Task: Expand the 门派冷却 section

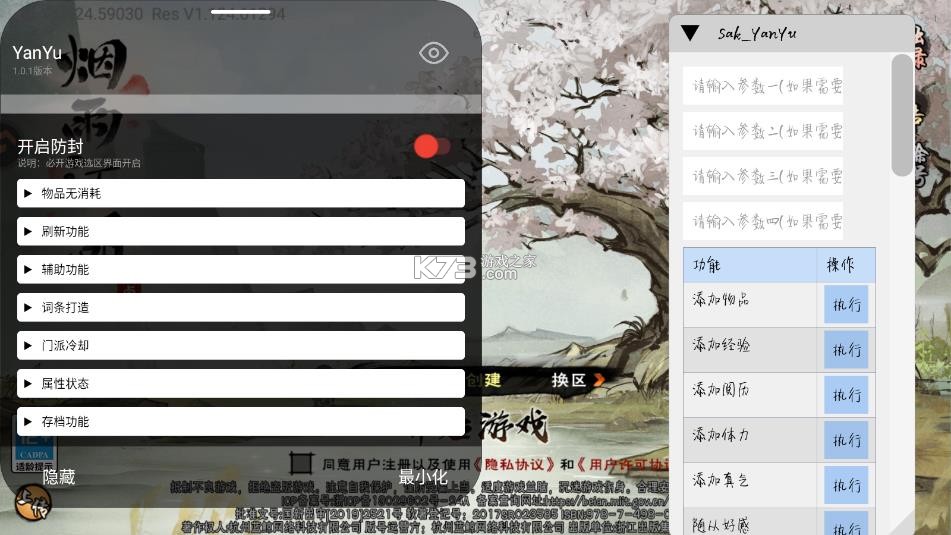Action: click(x=241, y=346)
